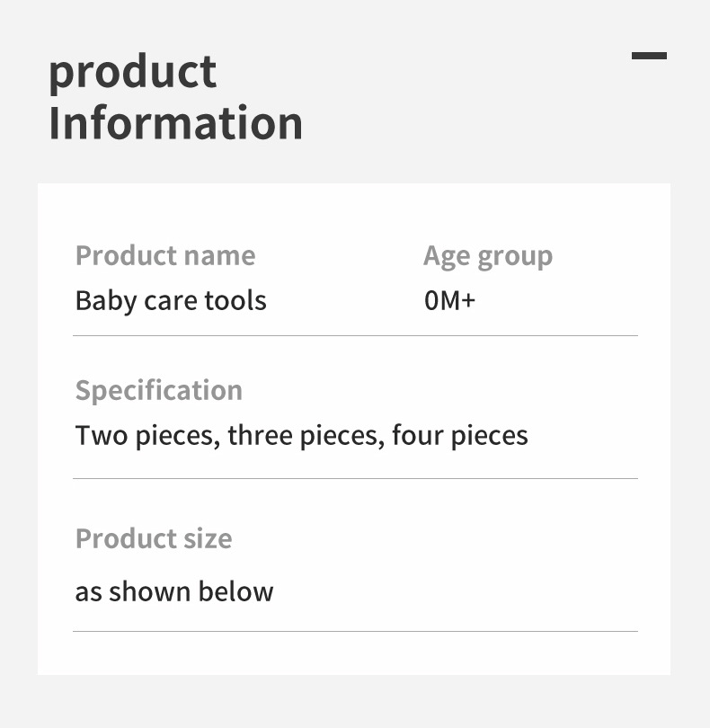710x728 pixels.
Task: Select the "Product name" field label
Action: pyautogui.click(x=165, y=256)
